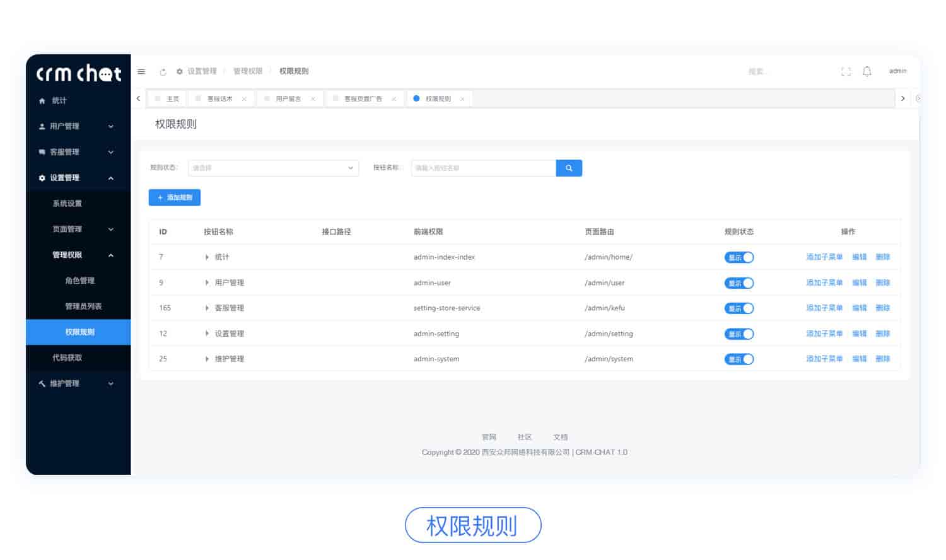Close the 客服话术 tab
The height and width of the screenshot is (560, 946).
point(244,99)
